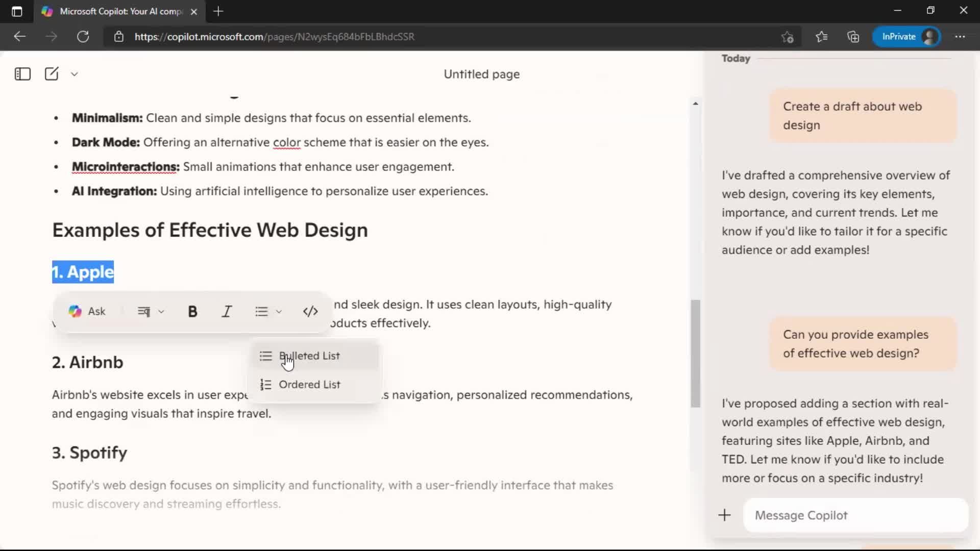Click the AI Integration bullet

280,191
